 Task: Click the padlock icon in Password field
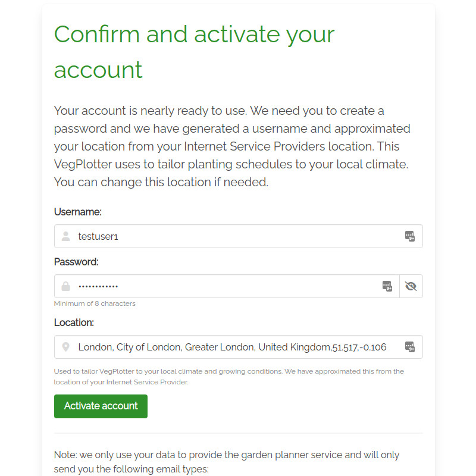pyautogui.click(x=66, y=286)
